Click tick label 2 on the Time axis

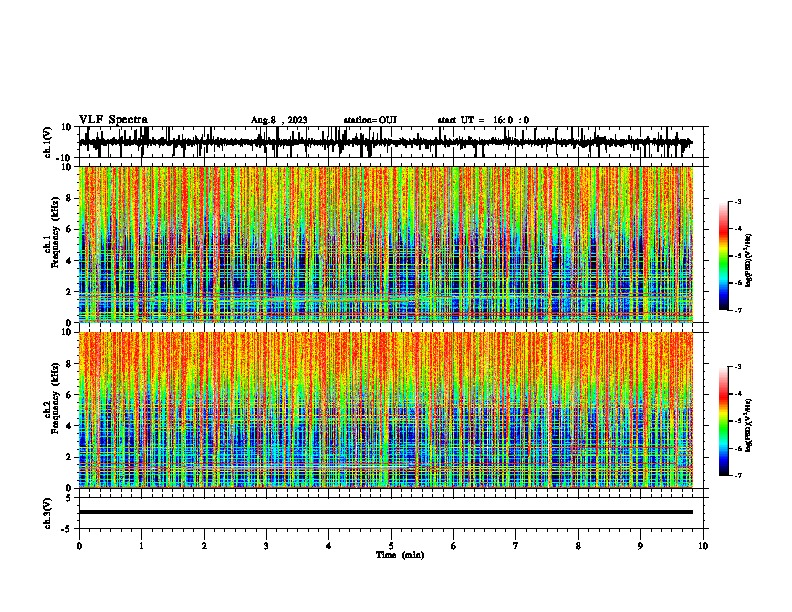click(204, 546)
